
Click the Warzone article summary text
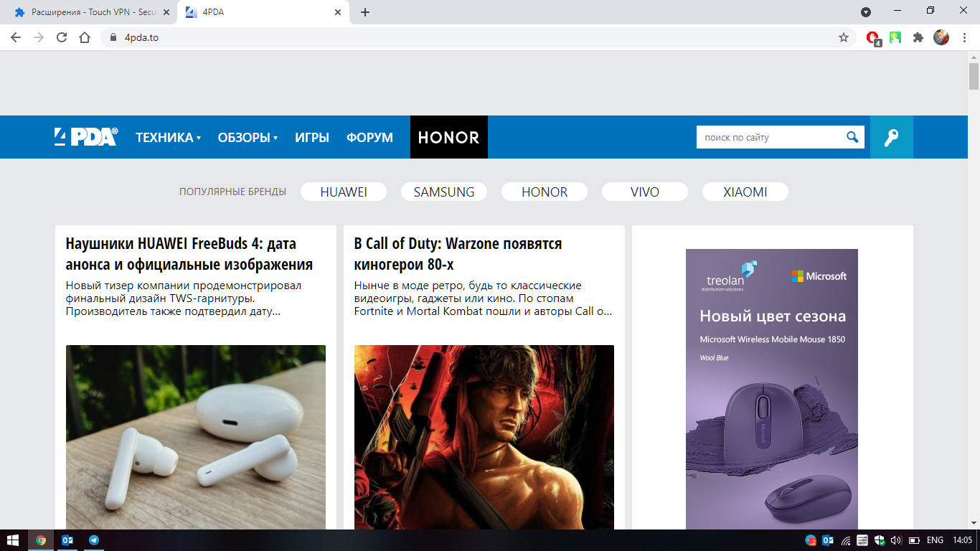pos(484,298)
